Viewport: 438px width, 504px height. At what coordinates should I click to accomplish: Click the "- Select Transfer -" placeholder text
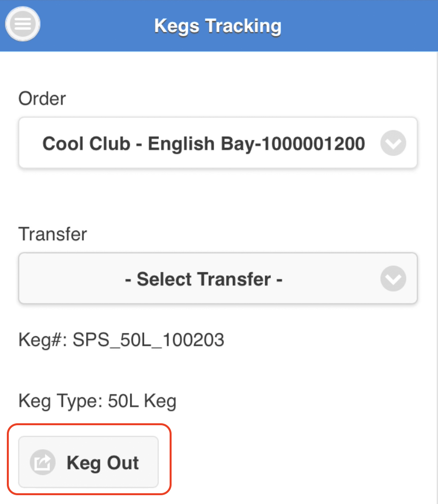(204, 279)
